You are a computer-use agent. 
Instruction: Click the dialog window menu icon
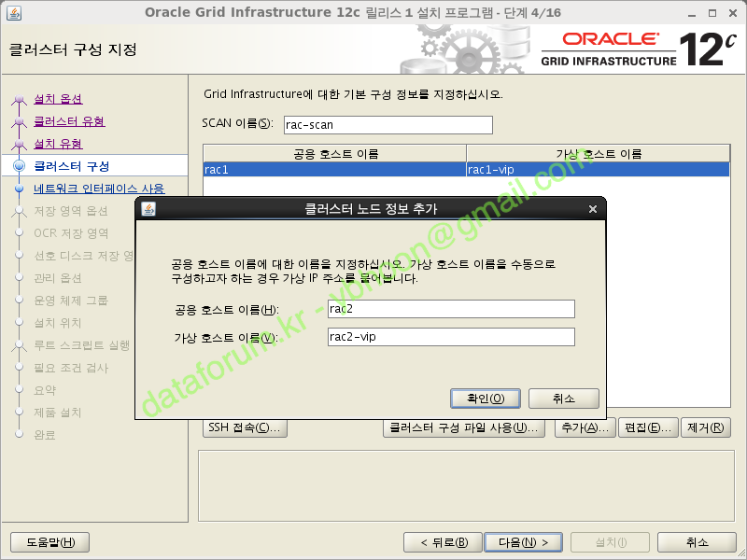coord(148,209)
